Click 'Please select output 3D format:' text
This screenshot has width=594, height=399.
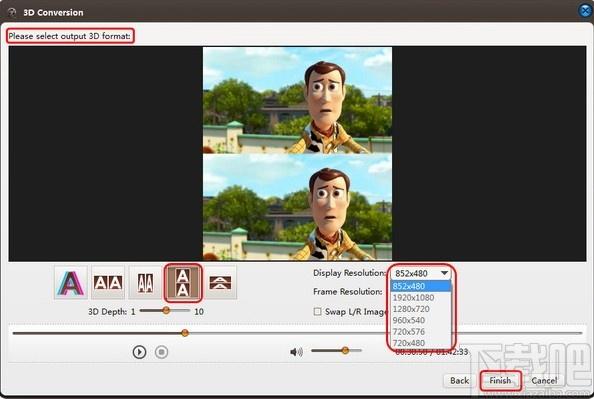[x=70, y=36]
